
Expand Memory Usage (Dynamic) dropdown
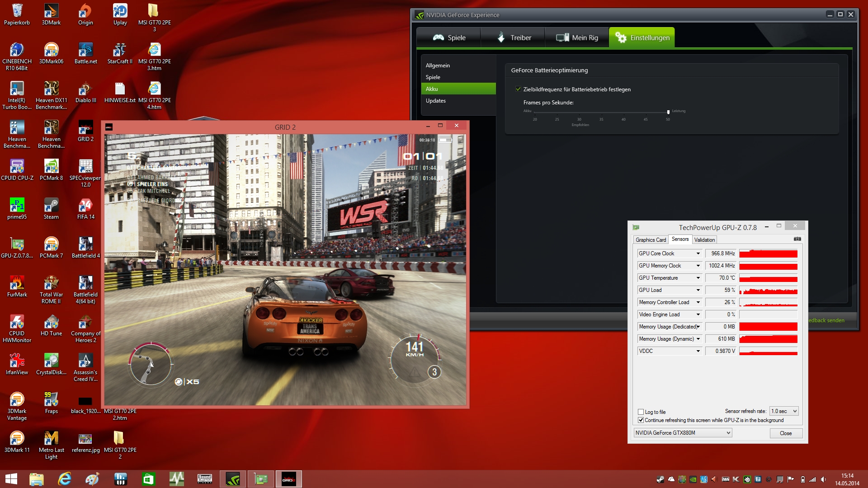coord(698,339)
